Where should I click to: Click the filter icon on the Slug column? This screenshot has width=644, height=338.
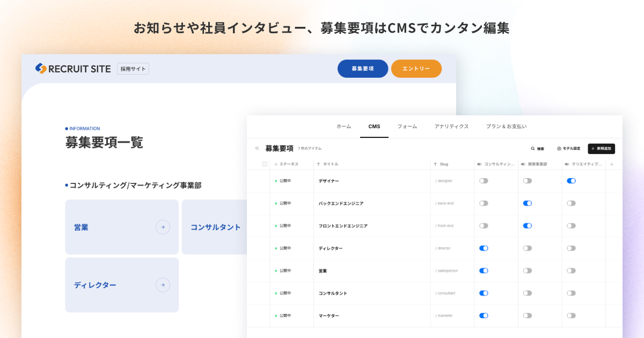point(435,164)
